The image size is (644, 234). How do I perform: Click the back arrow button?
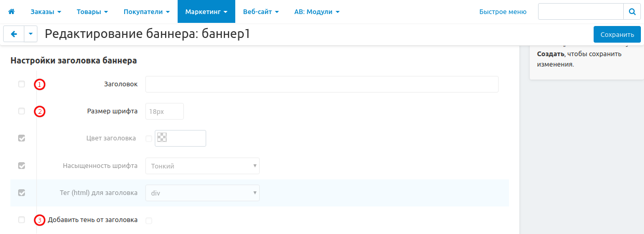pyautogui.click(x=14, y=34)
